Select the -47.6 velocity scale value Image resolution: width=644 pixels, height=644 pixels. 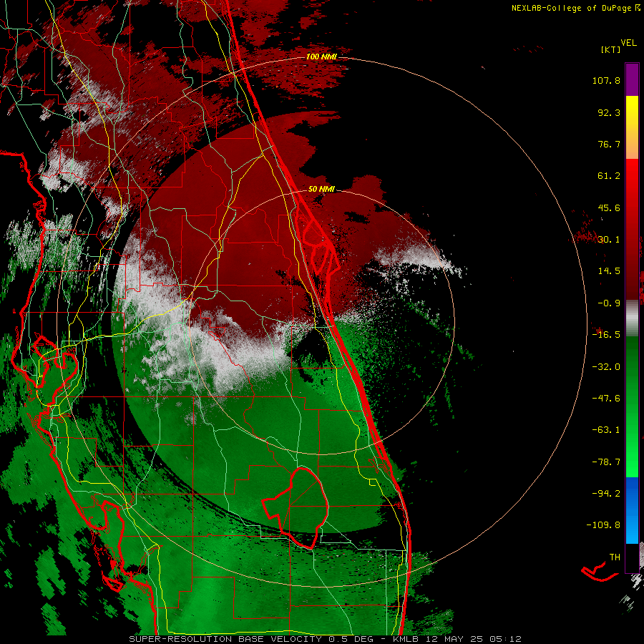[x=606, y=399]
